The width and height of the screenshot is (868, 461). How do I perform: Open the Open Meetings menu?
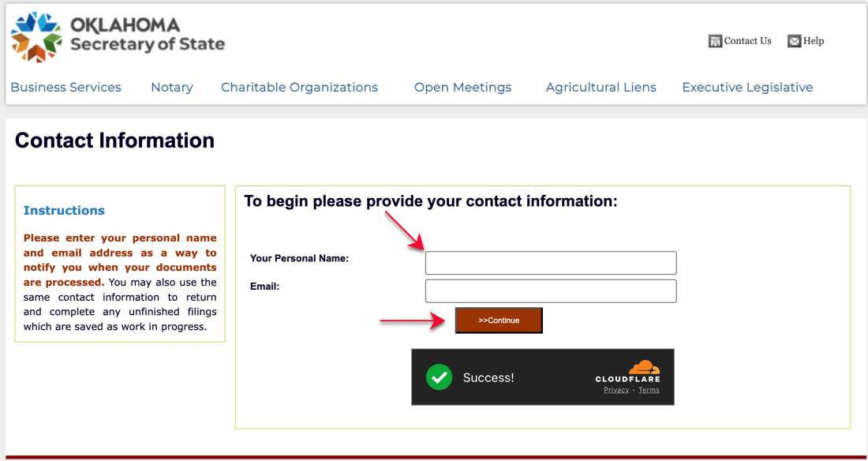462,88
